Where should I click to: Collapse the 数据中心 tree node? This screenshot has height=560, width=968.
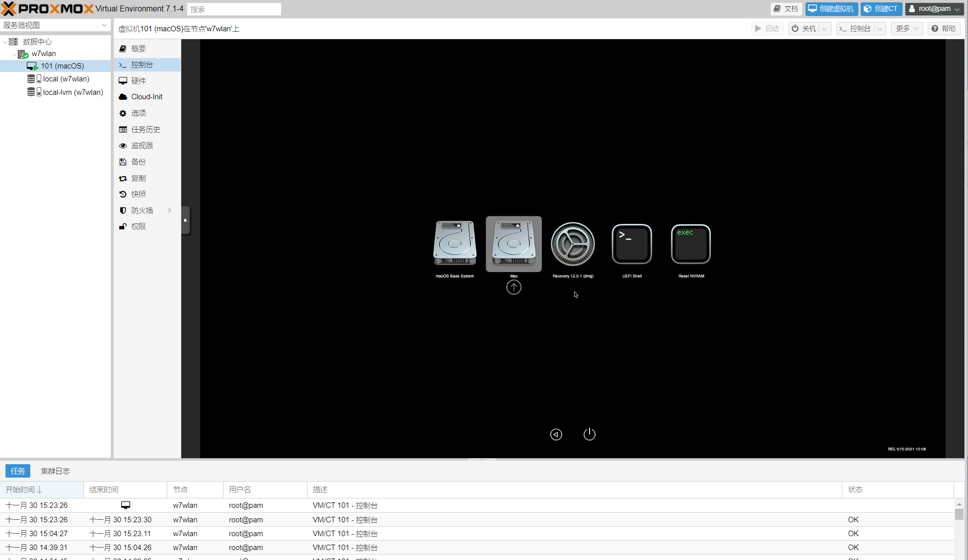(5, 42)
